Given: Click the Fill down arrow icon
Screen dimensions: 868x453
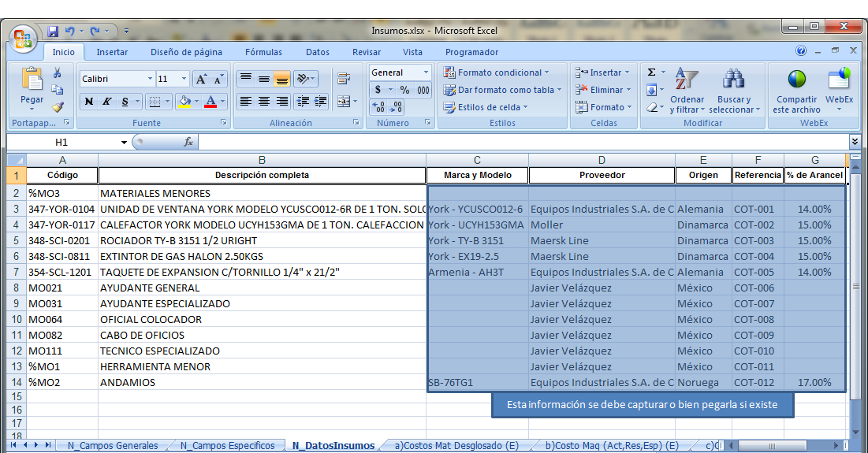Looking at the screenshot, I should 651,90.
